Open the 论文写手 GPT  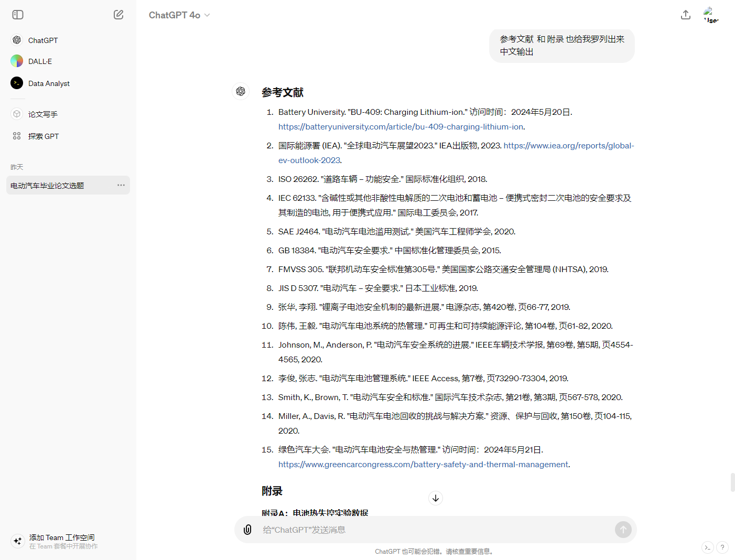43,114
